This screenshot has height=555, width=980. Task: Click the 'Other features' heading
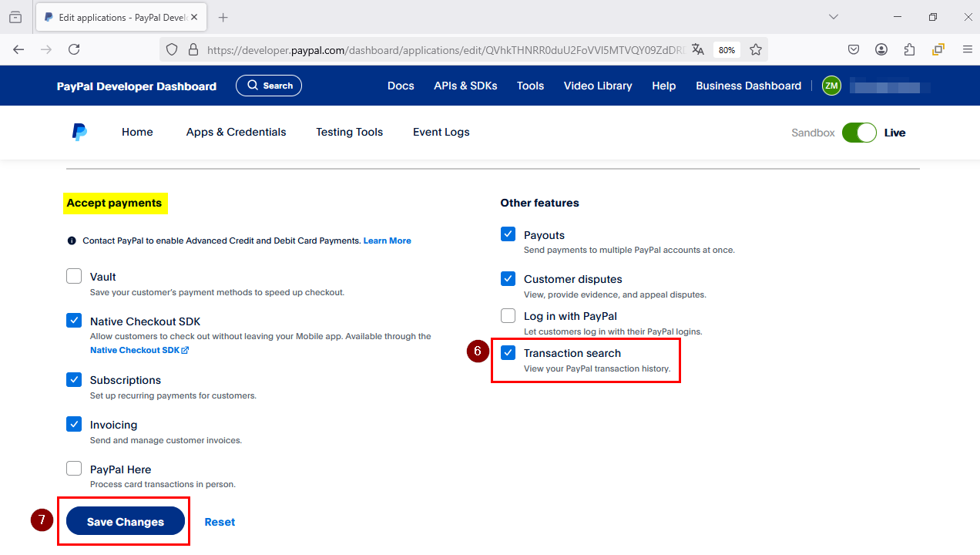[539, 203]
